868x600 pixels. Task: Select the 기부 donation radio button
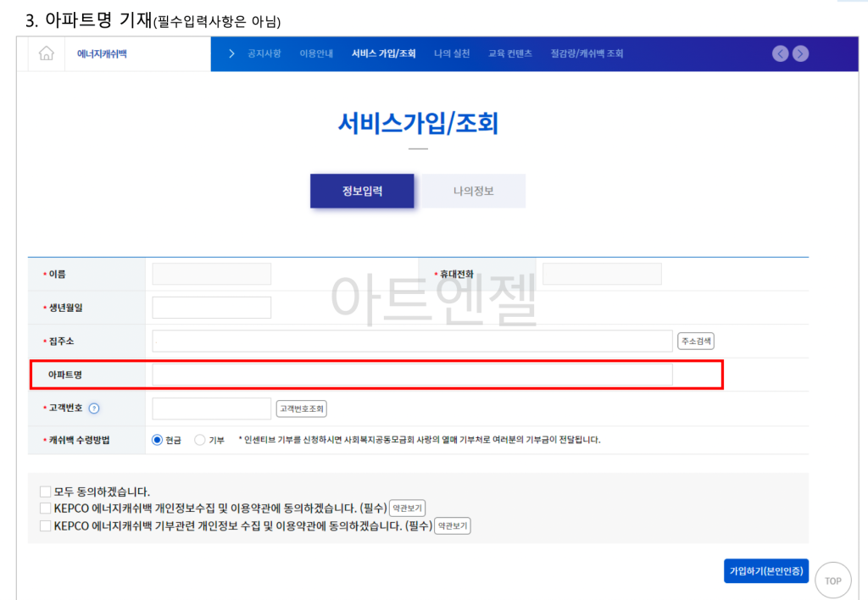[x=197, y=440]
